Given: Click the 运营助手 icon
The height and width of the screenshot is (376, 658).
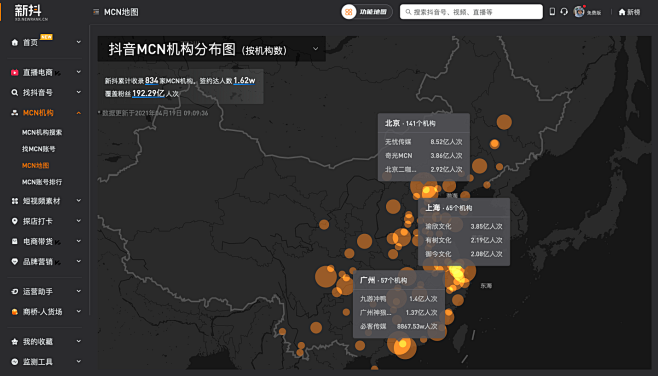Looking at the screenshot, I should [15, 291].
